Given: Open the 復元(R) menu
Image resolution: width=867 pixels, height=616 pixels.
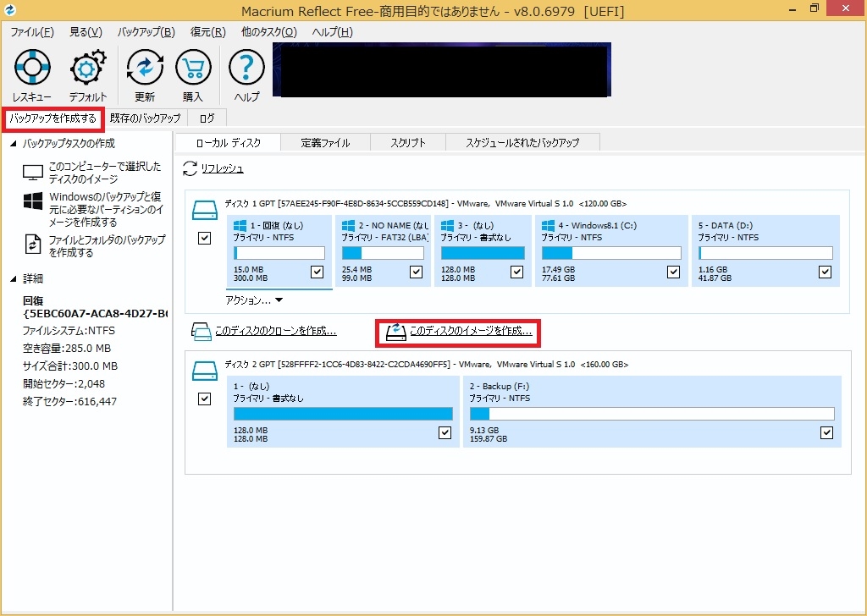Looking at the screenshot, I should (x=208, y=32).
